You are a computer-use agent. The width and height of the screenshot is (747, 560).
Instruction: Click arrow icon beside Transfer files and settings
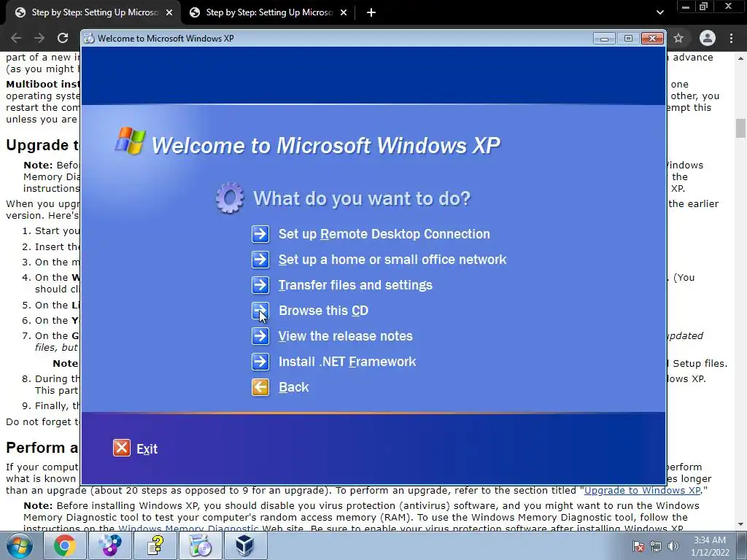click(x=260, y=285)
